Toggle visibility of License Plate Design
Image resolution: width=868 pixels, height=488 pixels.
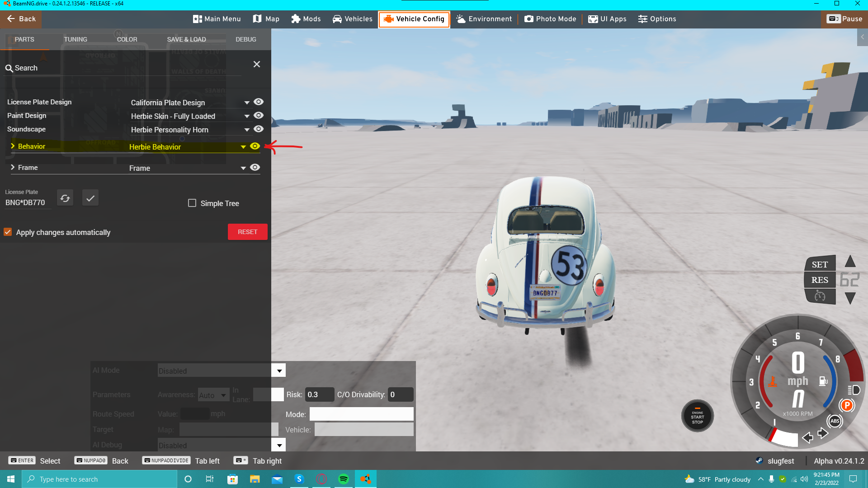(x=259, y=102)
